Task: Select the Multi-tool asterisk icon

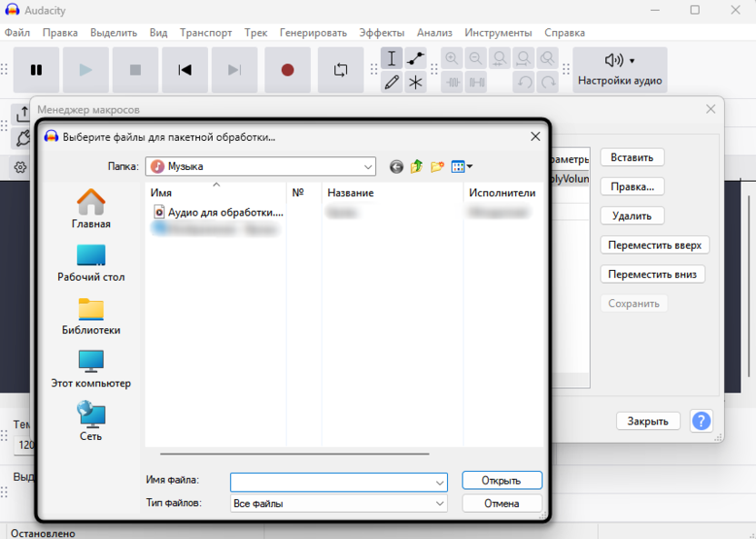Action: tap(415, 82)
